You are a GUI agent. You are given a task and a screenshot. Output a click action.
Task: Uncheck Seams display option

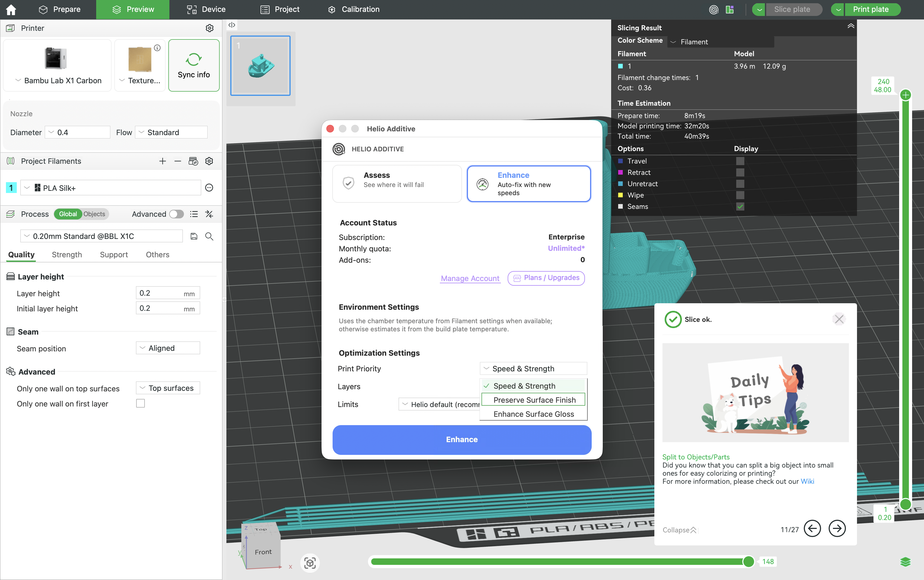739,206
